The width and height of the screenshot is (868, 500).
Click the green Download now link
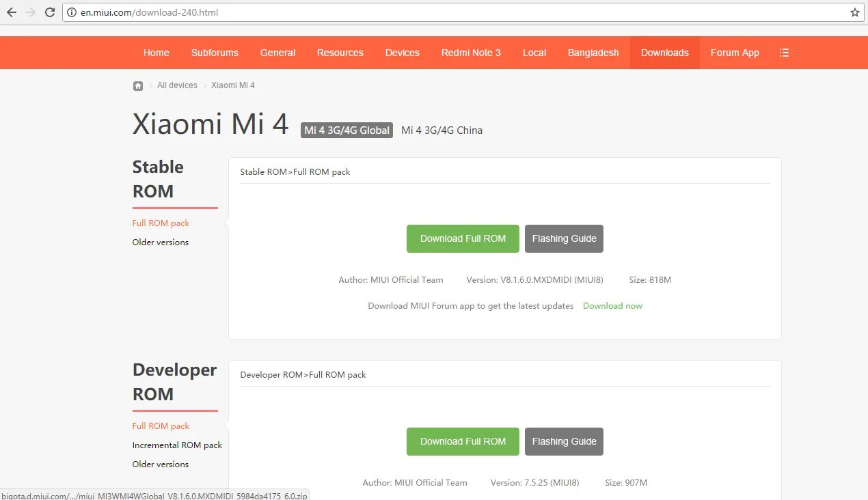(612, 306)
